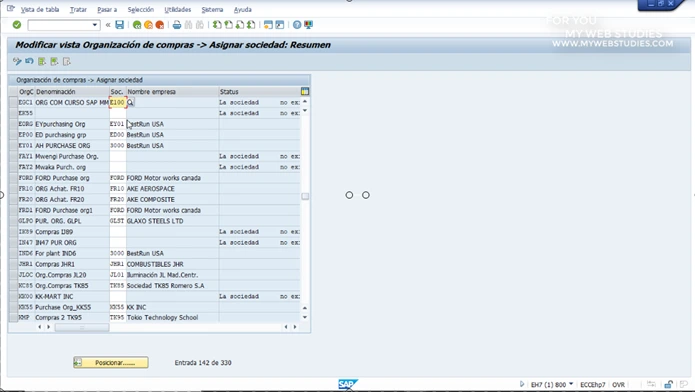
Task: Click the Denominación column header
Action: click(72, 92)
